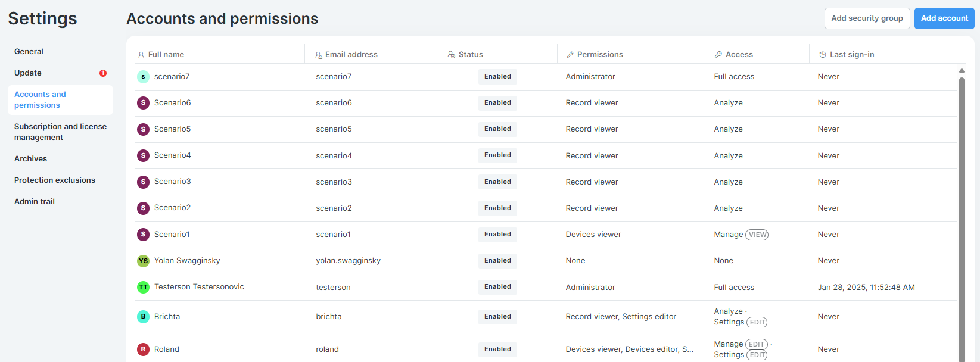Click Settings EDIT badge in Roland row

pyautogui.click(x=757, y=355)
